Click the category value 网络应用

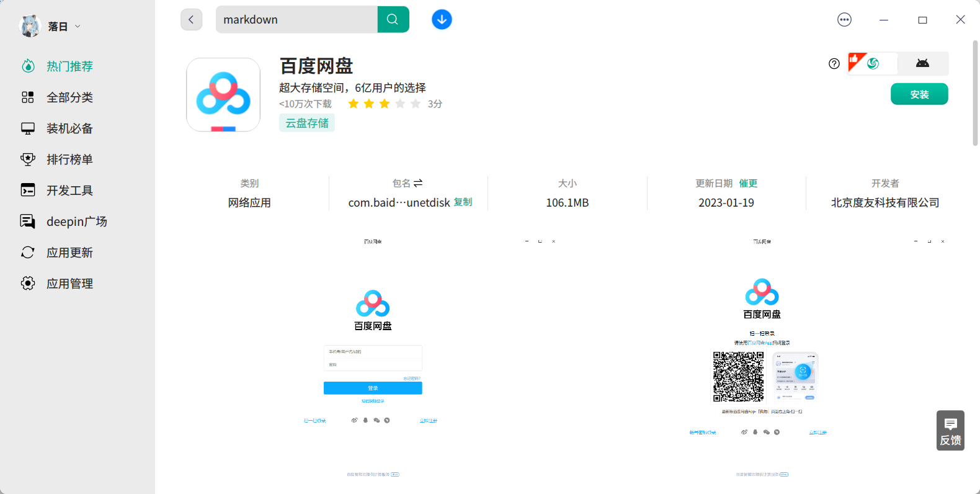(249, 203)
